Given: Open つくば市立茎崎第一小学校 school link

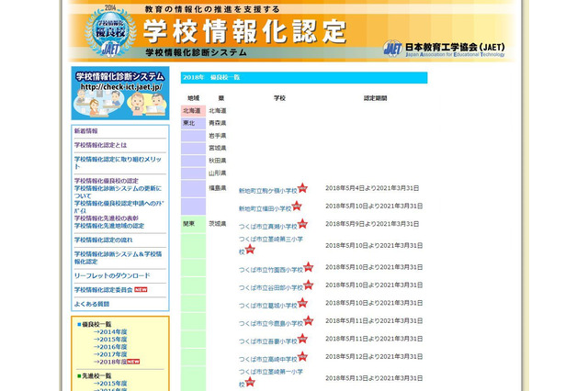Looking at the screenshot, I should [271, 378].
